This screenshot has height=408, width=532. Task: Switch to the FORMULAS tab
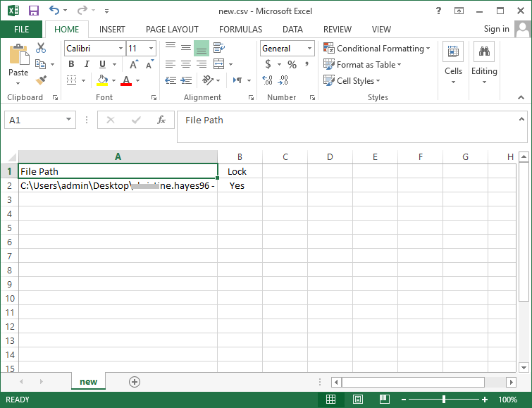point(240,30)
